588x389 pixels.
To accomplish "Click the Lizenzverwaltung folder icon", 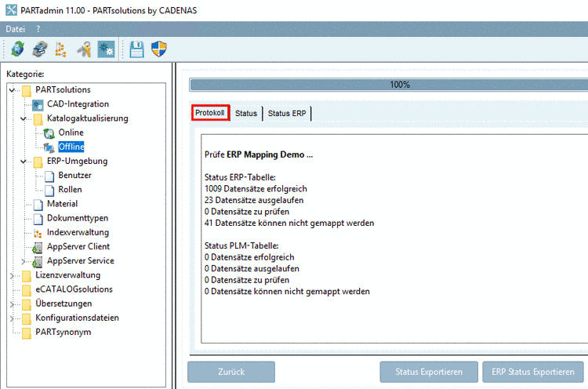I will point(26,276).
